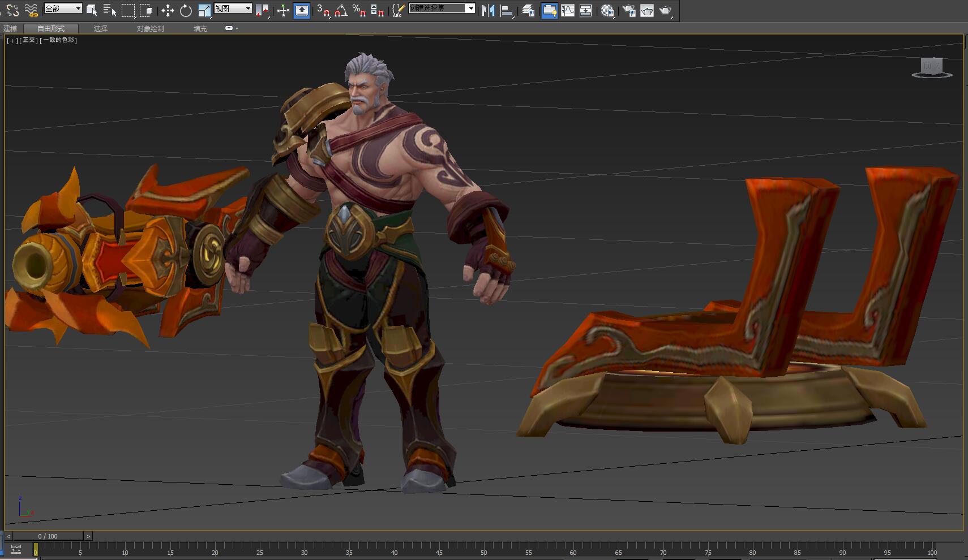Open the Layer Manager
This screenshot has height=560, width=968.
528,10
